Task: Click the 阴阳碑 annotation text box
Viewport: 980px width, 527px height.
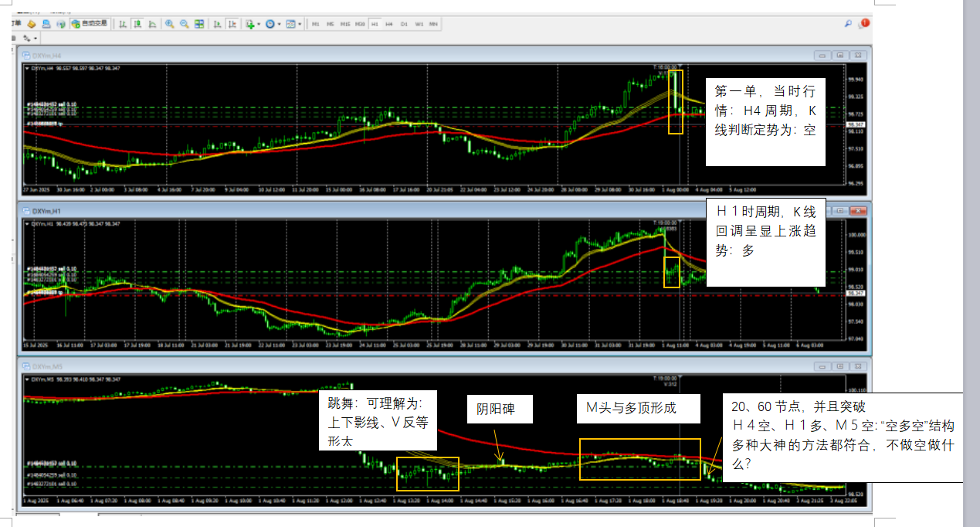Action: point(500,410)
